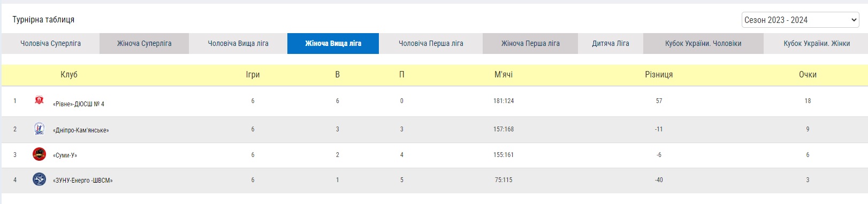
Task: Switch to Чоловіча Суперліга tab
Action: [x=50, y=43]
